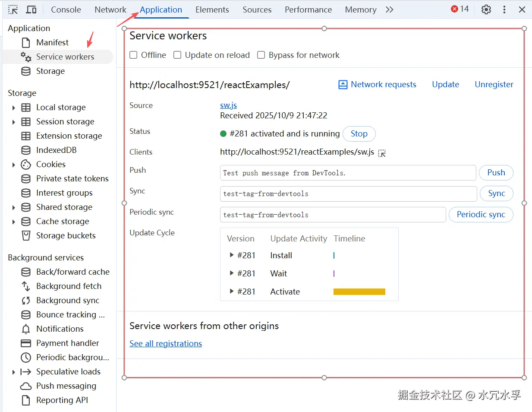Viewport: 532px width, 412px height.
Task: Click the Install timeline marker
Action: point(334,256)
